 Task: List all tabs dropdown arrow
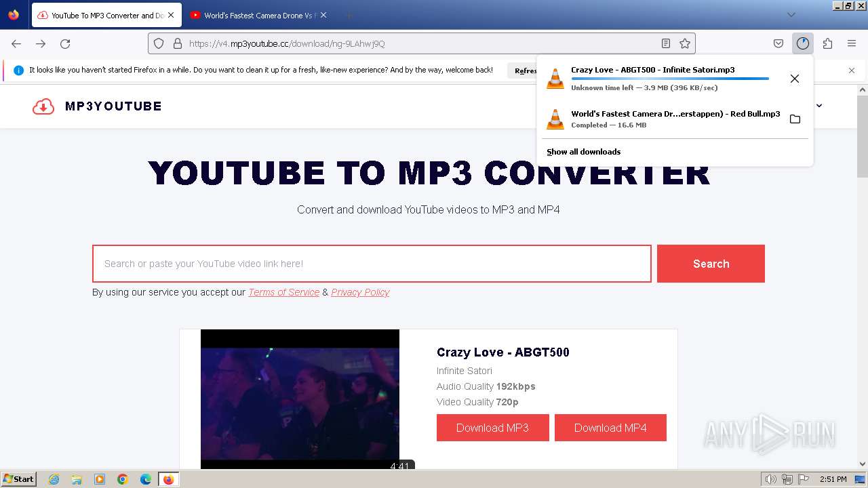[x=791, y=15]
